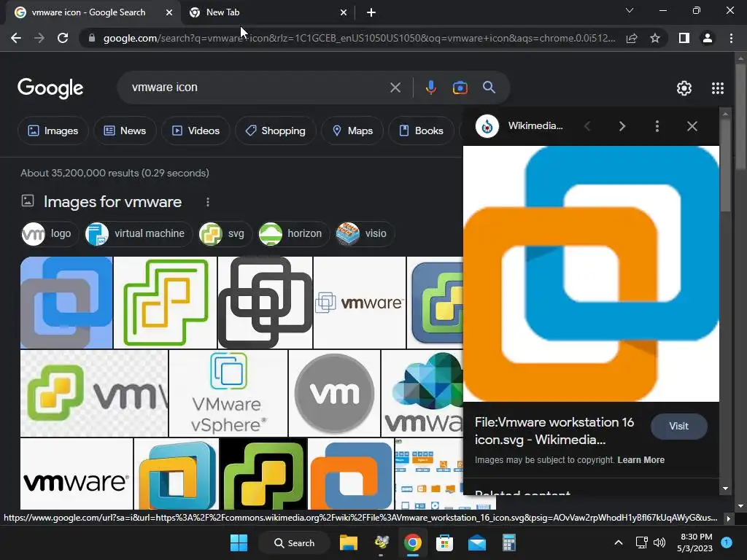Click the large VMware Workstation preview image

click(x=591, y=274)
